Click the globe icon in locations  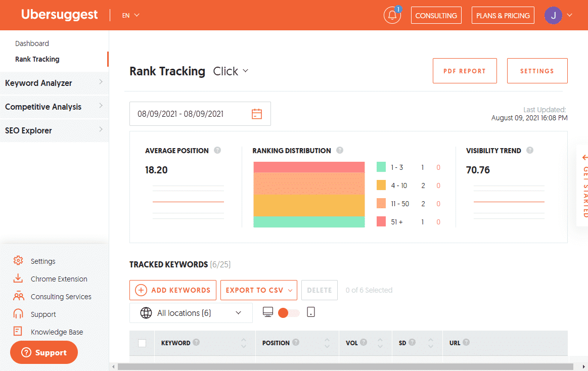point(146,313)
